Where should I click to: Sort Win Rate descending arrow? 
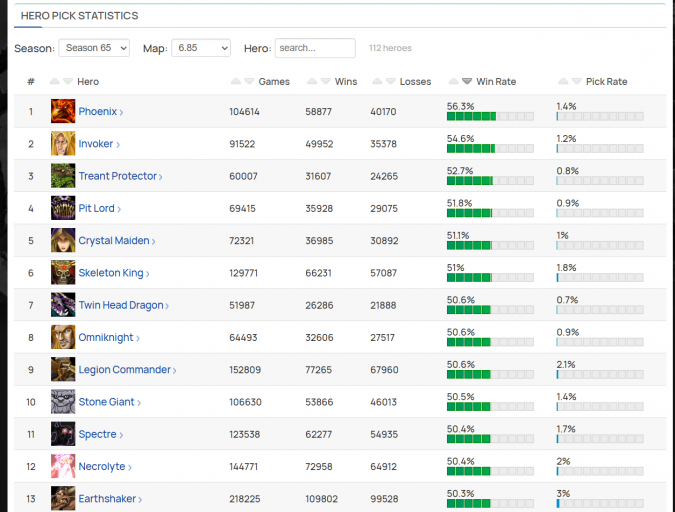pos(467,81)
